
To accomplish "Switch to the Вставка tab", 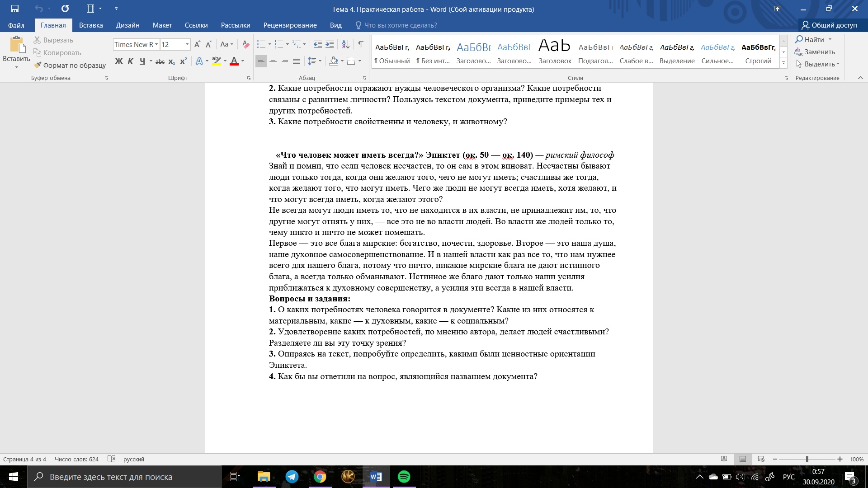I will click(91, 25).
